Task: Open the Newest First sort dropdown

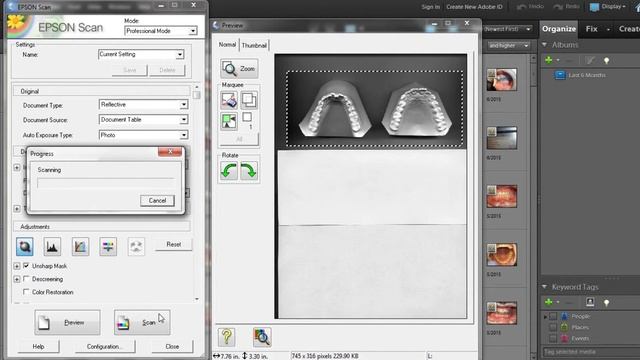Action: point(508,29)
